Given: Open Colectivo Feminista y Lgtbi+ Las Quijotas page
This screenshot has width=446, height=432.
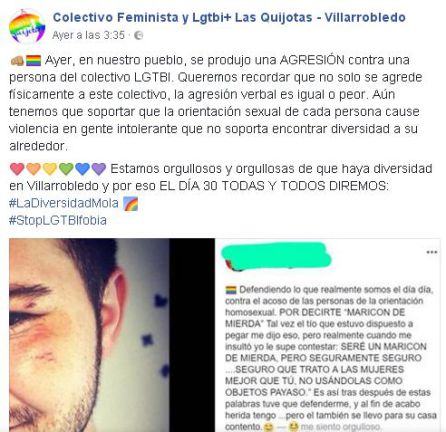Looking at the screenshot, I should [x=229, y=17].
